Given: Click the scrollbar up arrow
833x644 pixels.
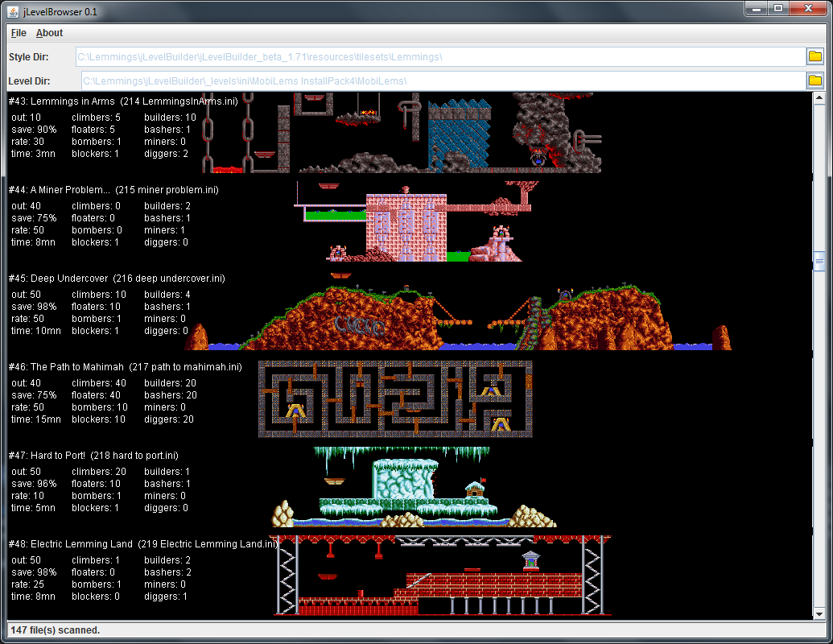Looking at the screenshot, I should tap(819, 97).
